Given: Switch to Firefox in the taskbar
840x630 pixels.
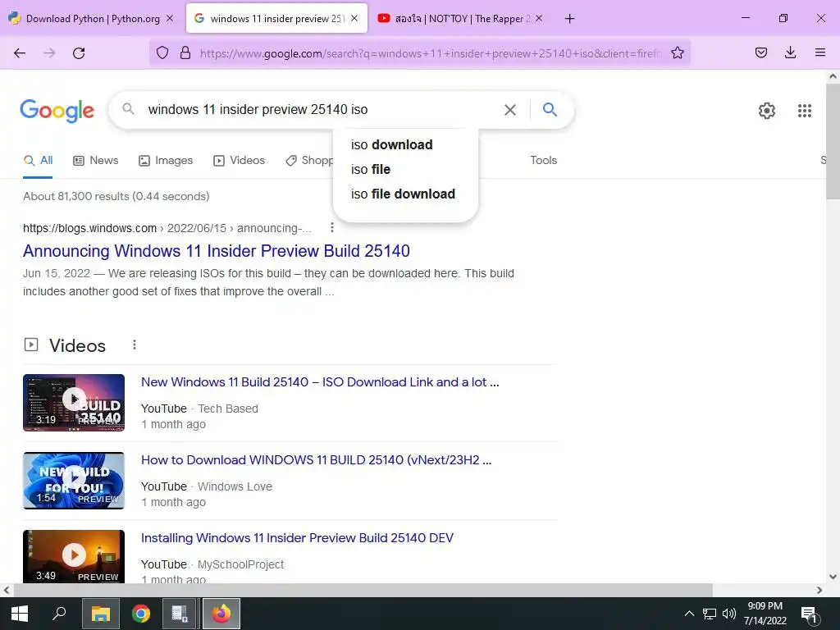Looking at the screenshot, I should pyautogui.click(x=221, y=614).
